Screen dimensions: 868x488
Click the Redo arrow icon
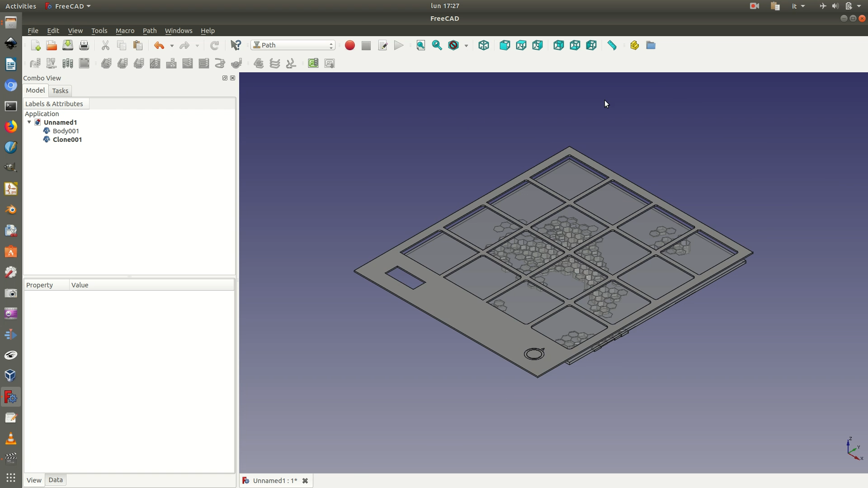(184, 45)
